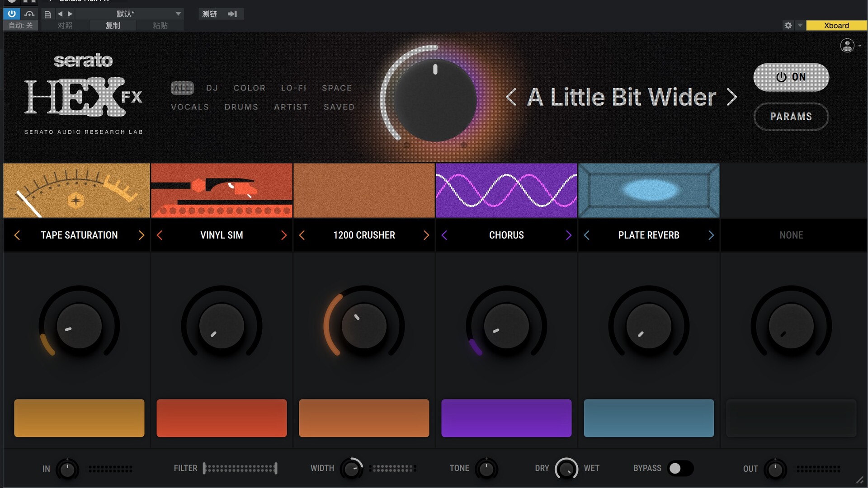Select the LO-FI preset category

click(x=294, y=88)
